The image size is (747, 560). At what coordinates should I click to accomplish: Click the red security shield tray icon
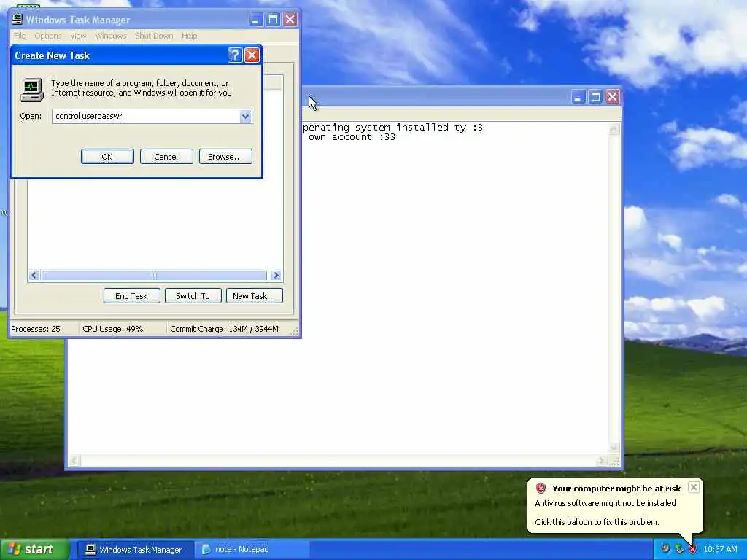692,550
